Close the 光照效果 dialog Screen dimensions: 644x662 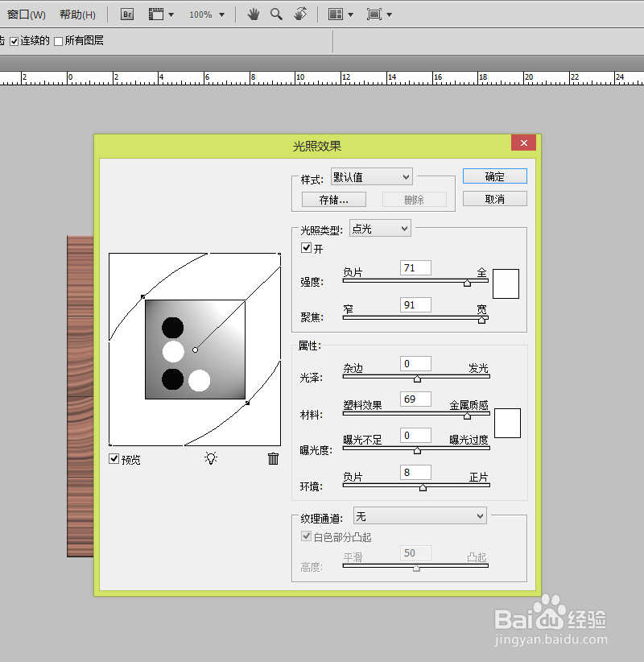(523, 143)
